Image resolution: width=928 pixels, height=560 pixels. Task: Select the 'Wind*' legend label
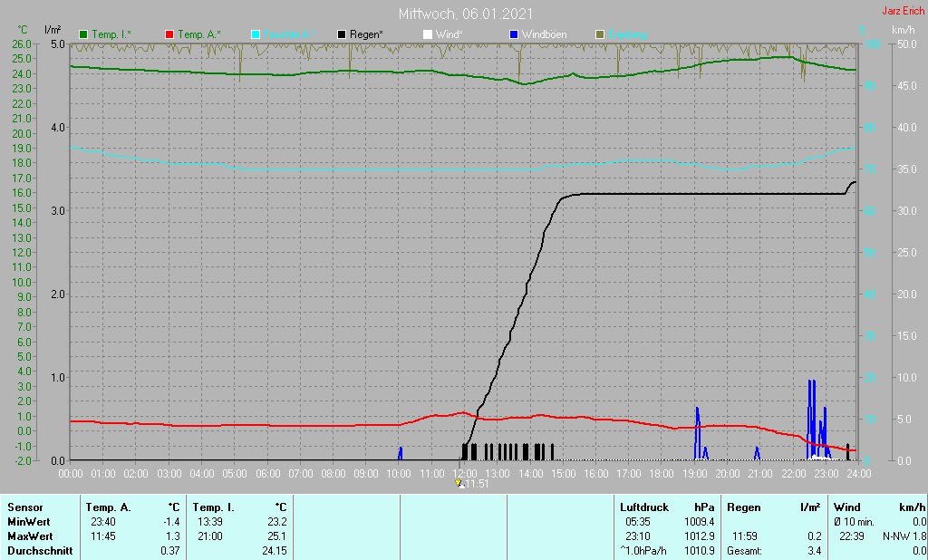pyautogui.click(x=449, y=35)
